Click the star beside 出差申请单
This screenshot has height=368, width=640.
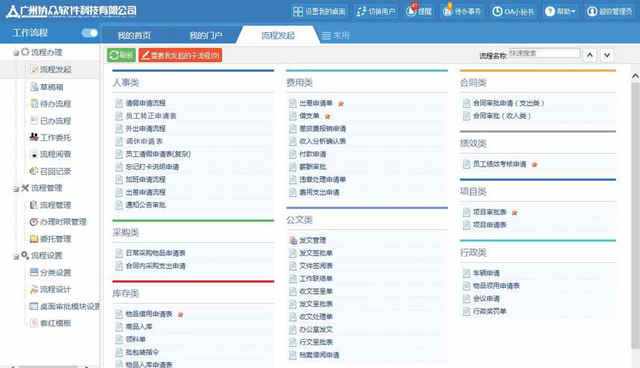coord(341,104)
